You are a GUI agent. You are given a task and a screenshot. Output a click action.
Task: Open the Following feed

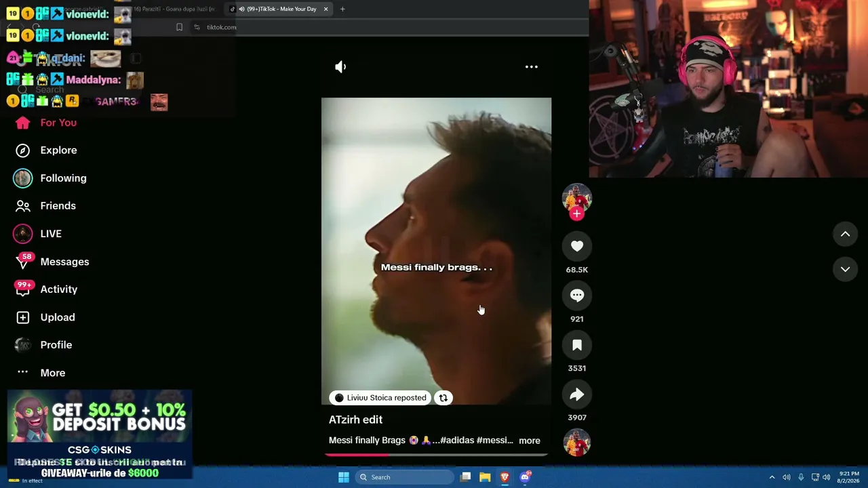tap(50, 178)
